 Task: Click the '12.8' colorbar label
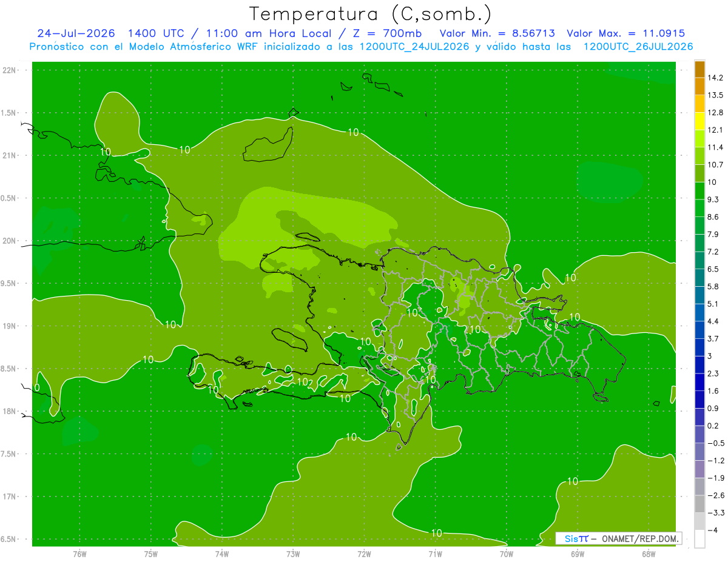click(x=715, y=113)
